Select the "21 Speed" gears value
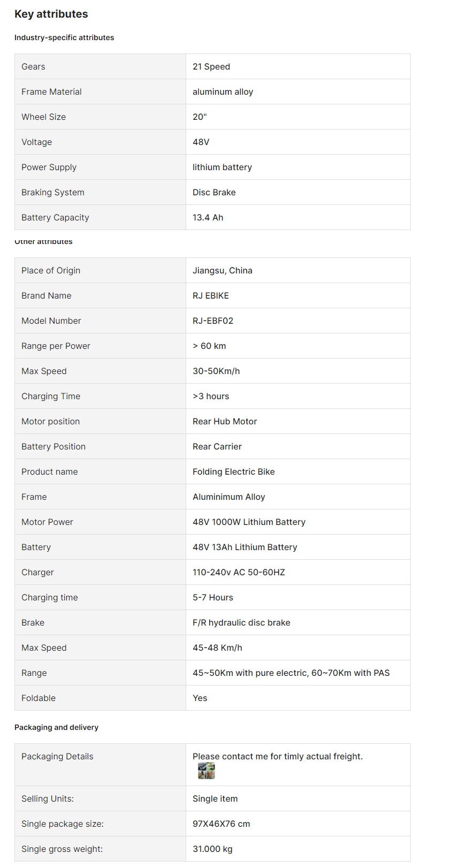 [x=211, y=67]
